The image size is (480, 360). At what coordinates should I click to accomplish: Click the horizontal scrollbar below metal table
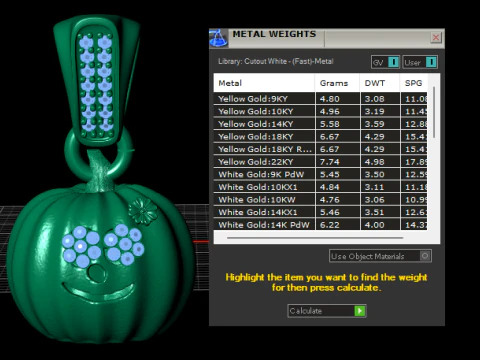click(x=315, y=238)
